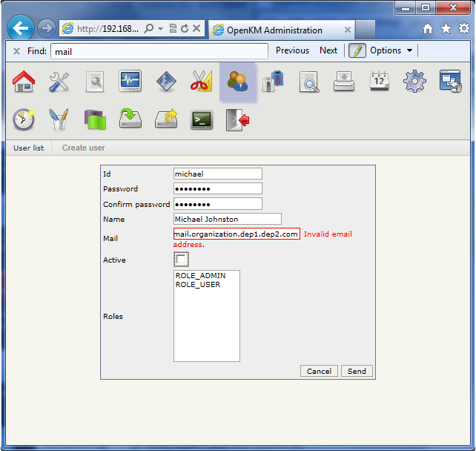476x451 pixels.
Task: Click the clock icon in second toolbar row
Action: (24, 119)
